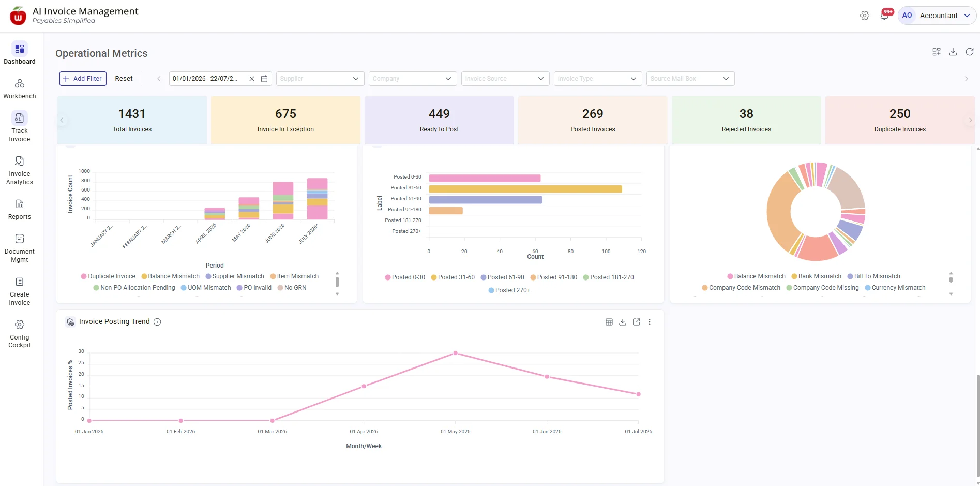Viewport: 980px width, 486px height.
Task: Click the Invoice Posting Trend info icon
Action: pos(157,322)
